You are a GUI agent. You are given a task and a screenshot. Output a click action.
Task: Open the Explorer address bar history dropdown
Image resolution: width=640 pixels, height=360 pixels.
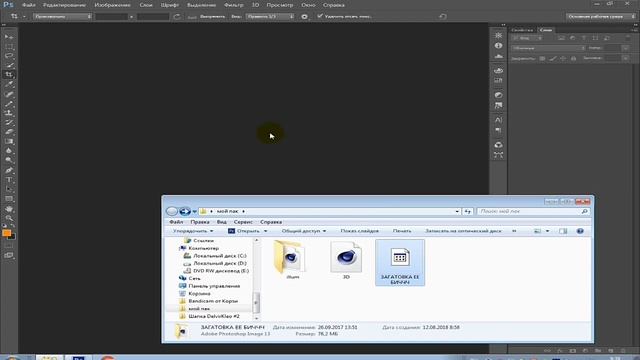(x=457, y=211)
